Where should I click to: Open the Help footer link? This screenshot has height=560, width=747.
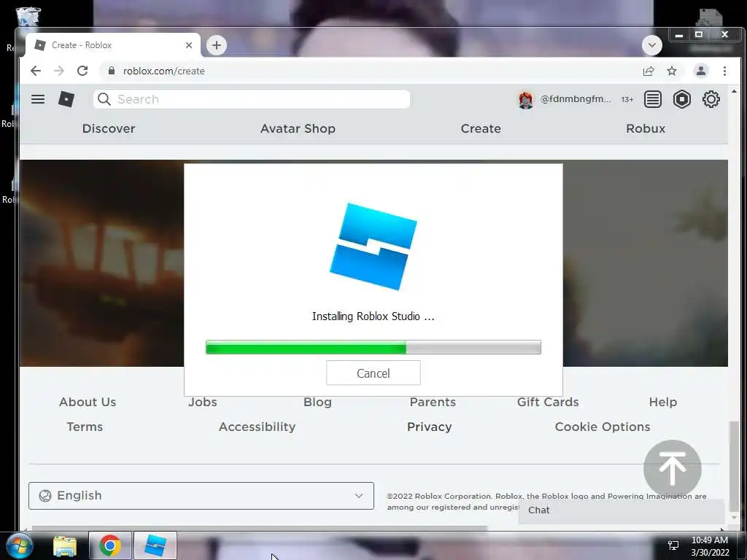click(662, 402)
